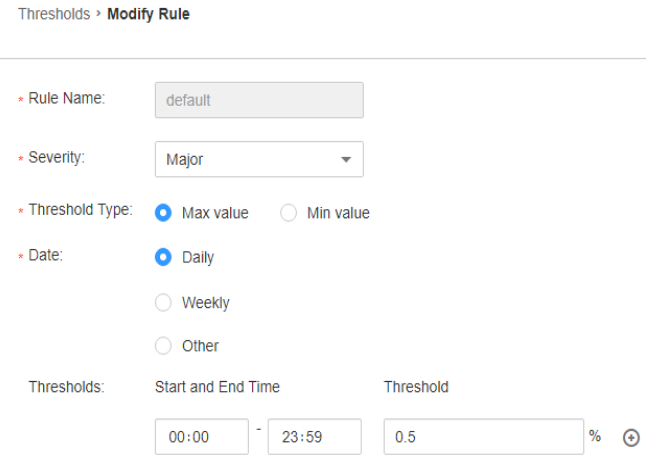Click the Severity field label
The width and height of the screenshot is (646, 464).
coord(56,157)
